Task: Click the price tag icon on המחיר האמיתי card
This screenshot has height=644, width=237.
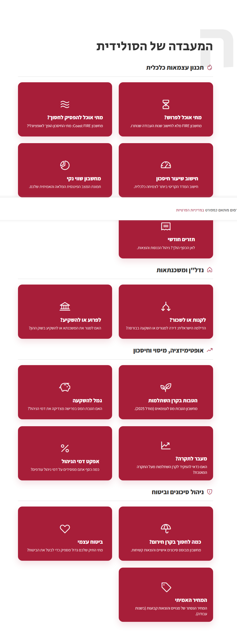Action: click(166, 587)
